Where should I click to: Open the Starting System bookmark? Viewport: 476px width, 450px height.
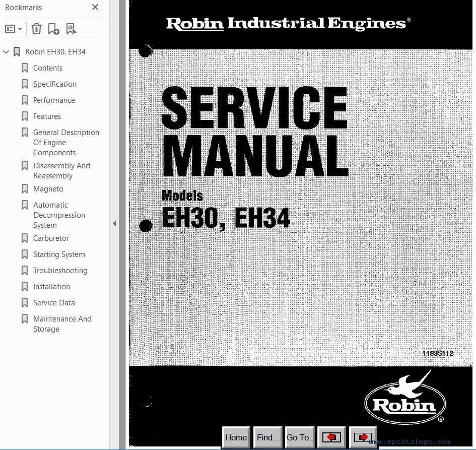click(x=59, y=254)
